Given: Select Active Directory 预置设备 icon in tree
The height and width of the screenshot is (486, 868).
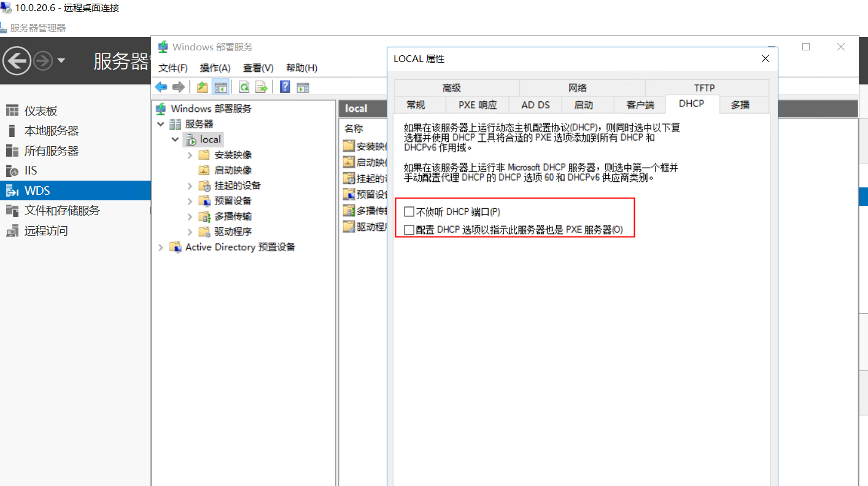Looking at the screenshot, I should point(176,247).
